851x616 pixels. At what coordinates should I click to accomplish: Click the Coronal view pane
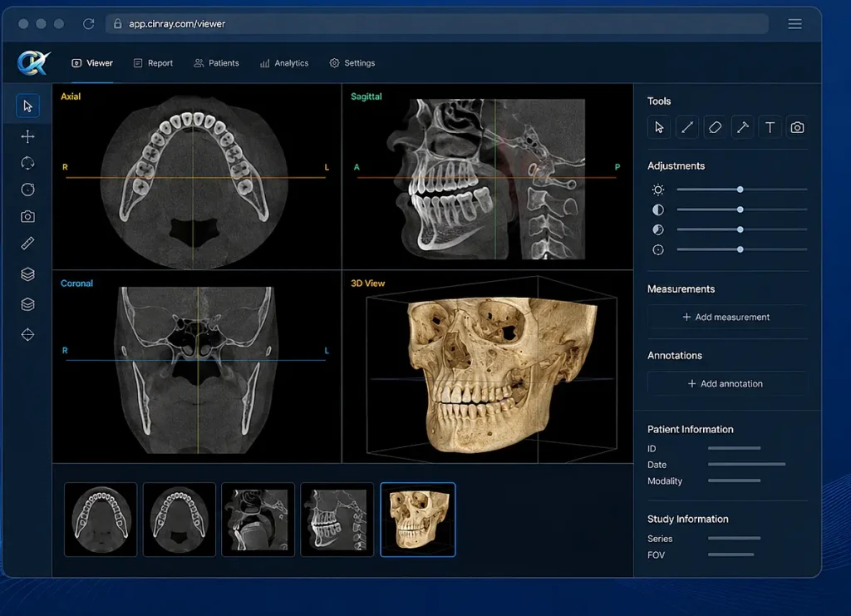point(196,367)
